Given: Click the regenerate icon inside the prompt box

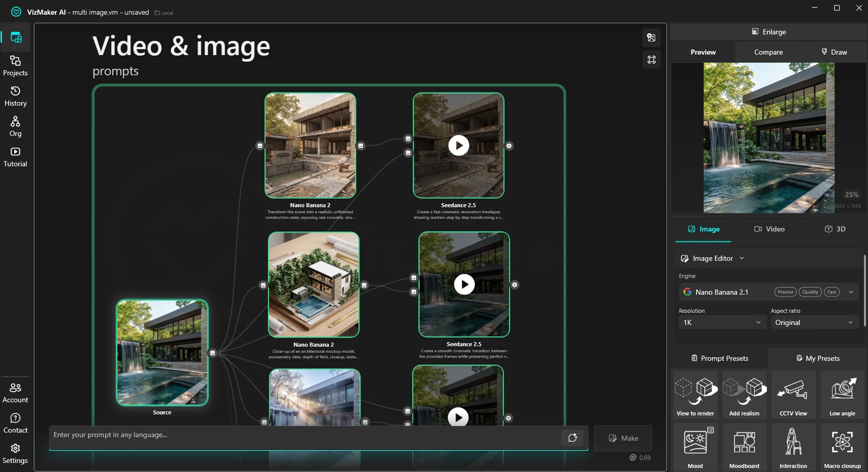Looking at the screenshot, I should [x=573, y=438].
